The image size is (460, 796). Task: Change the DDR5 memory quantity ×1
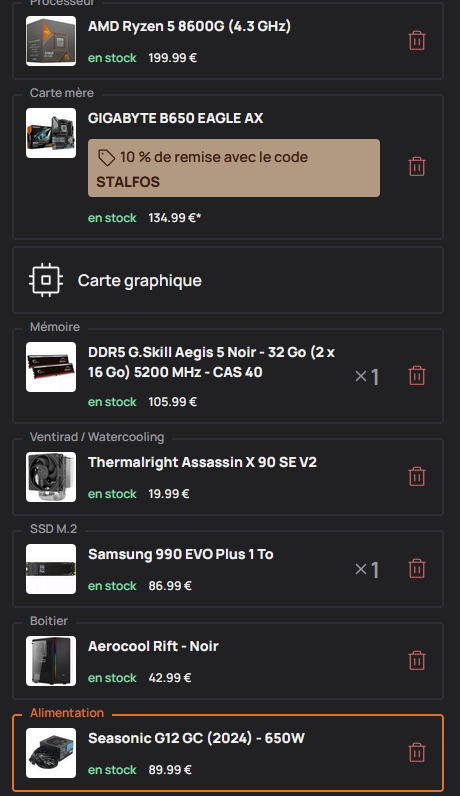(367, 376)
